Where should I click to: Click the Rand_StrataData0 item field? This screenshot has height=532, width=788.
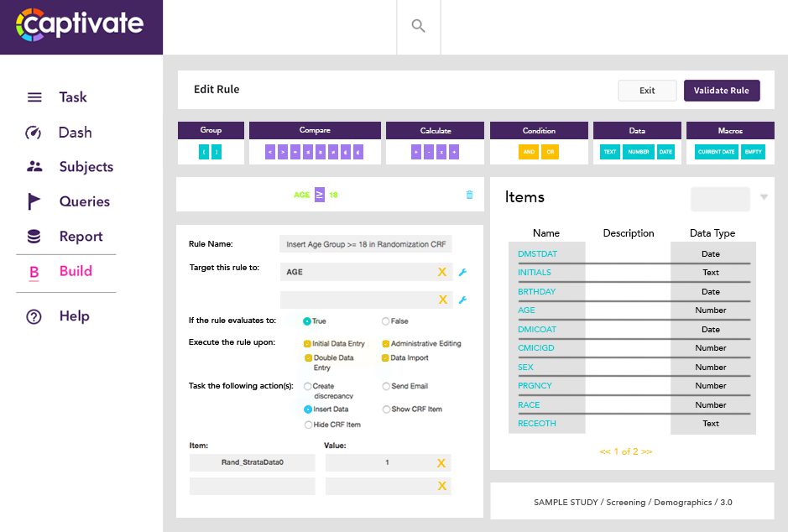[x=253, y=462]
